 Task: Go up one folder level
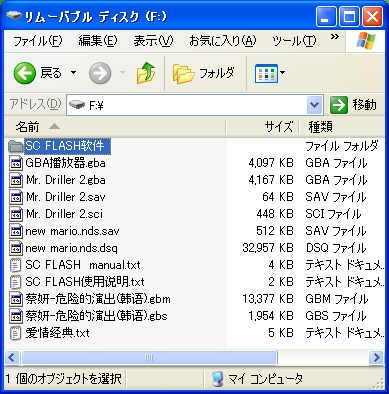click(146, 73)
